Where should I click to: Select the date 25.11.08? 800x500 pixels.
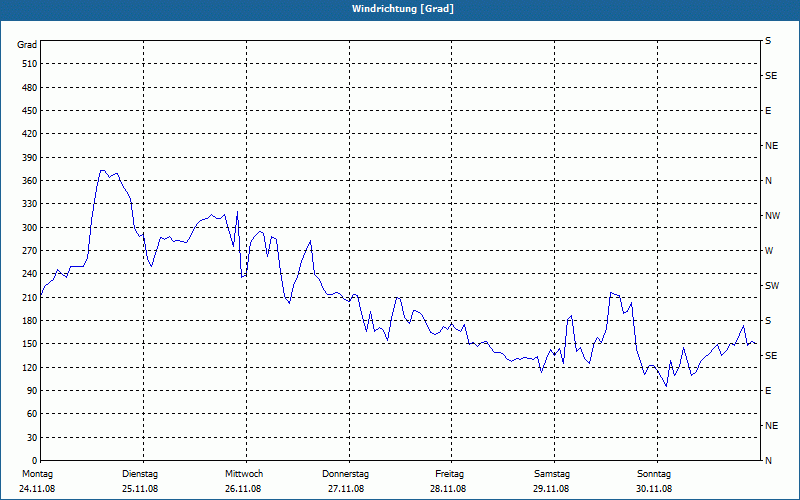140,489
